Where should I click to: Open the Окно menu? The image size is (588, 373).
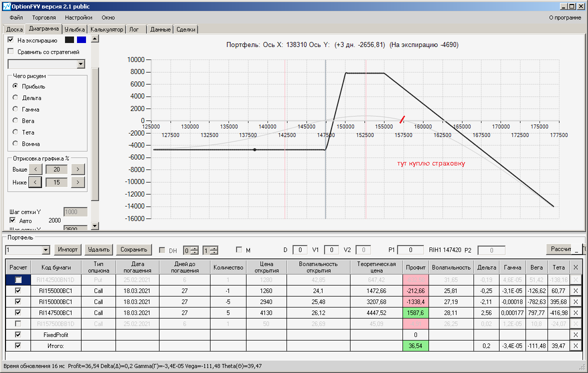click(108, 17)
